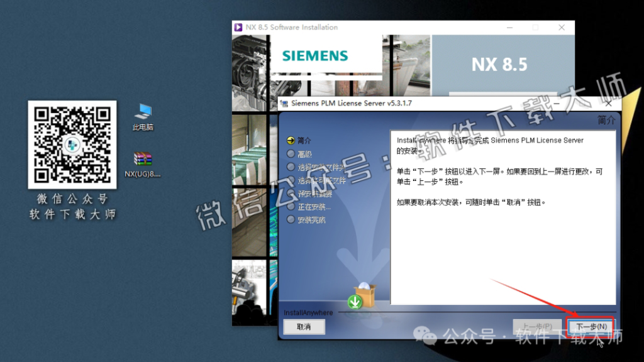Click the purple NX 8.5 Software Installation window icon
644x362 pixels.
238,27
